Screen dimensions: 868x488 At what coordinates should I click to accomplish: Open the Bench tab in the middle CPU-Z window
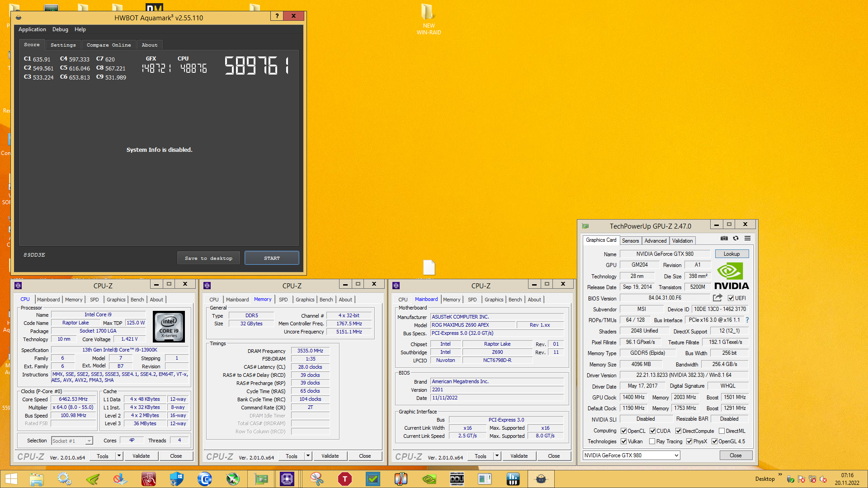tap(326, 300)
